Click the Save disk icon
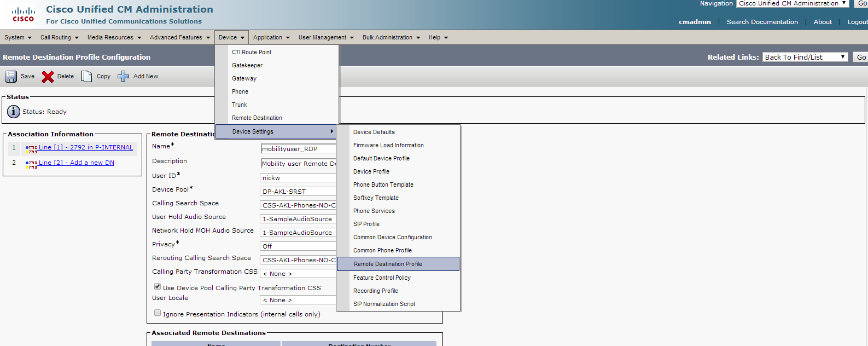Image resolution: width=868 pixels, height=346 pixels. (11, 77)
